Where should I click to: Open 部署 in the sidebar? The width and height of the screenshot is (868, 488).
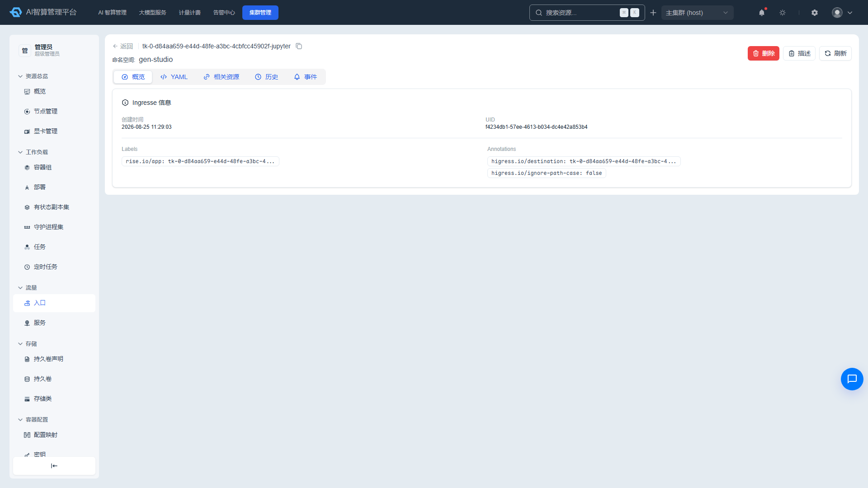click(54, 187)
